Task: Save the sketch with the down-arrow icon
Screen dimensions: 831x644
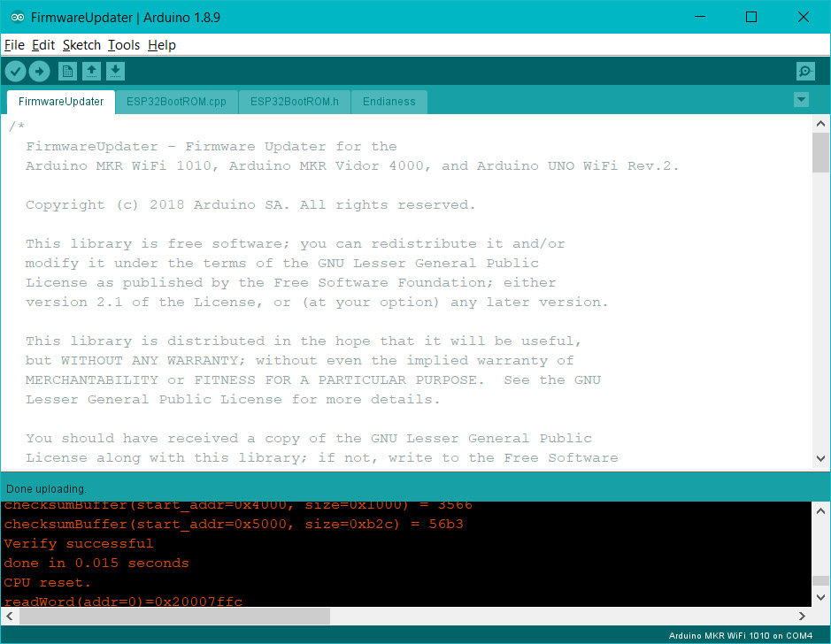Action: click(x=115, y=71)
